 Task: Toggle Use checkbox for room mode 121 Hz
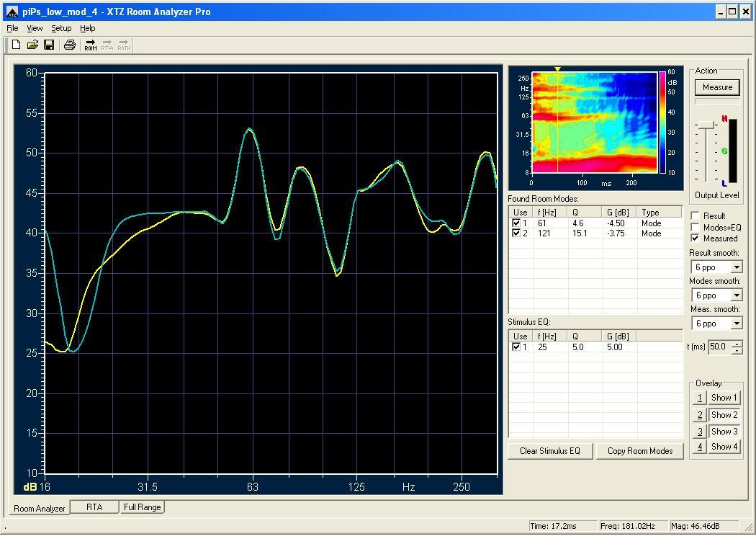pos(516,233)
